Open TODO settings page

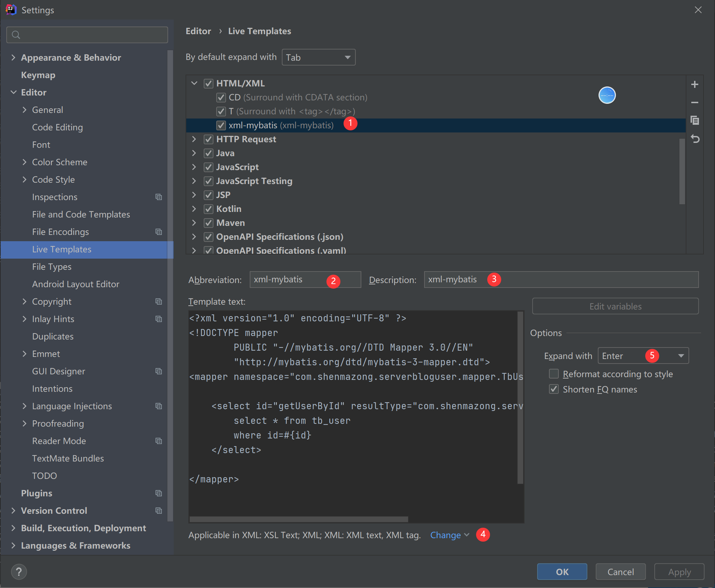(44, 476)
